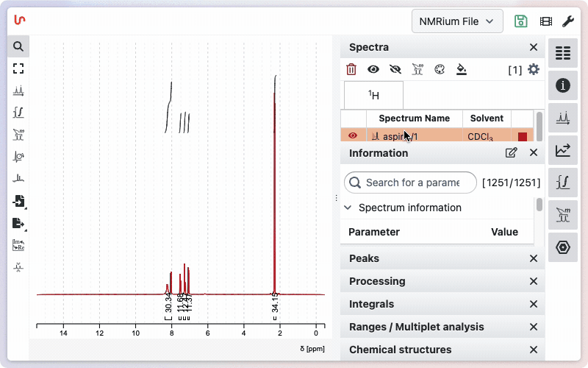Viewport: 588px width, 368px height.
Task: Hide all spectra with crossed-eye icon
Action: 395,69
